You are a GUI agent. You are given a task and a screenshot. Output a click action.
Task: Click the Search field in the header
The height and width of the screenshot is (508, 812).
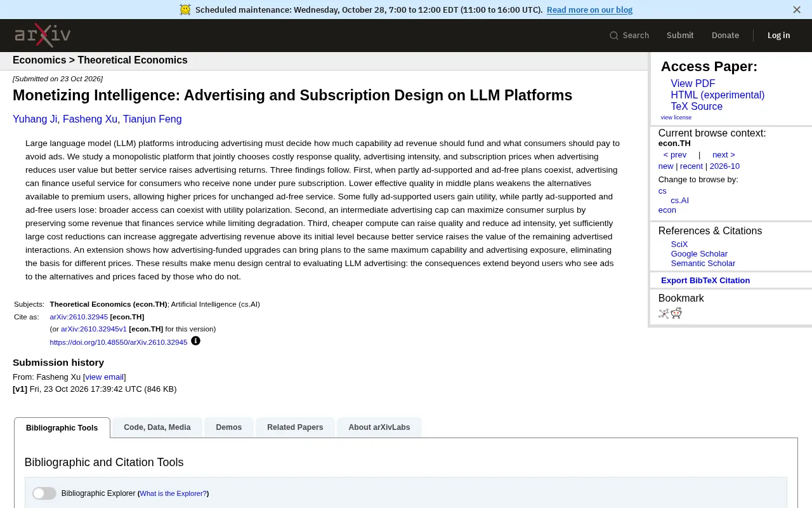point(629,36)
